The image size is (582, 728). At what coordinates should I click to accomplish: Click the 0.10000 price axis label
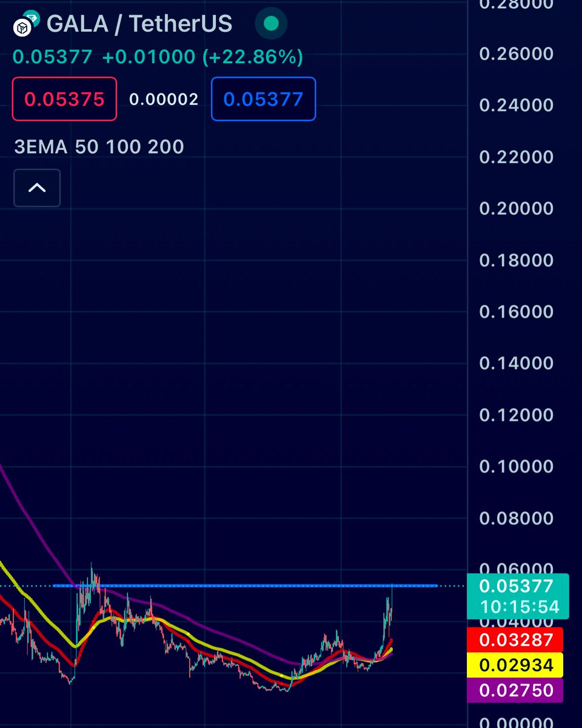516,467
